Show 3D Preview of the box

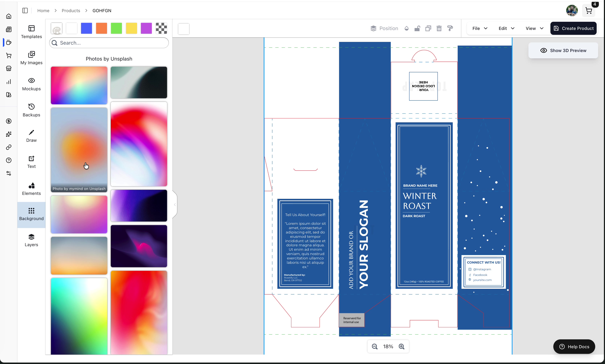[563, 51]
